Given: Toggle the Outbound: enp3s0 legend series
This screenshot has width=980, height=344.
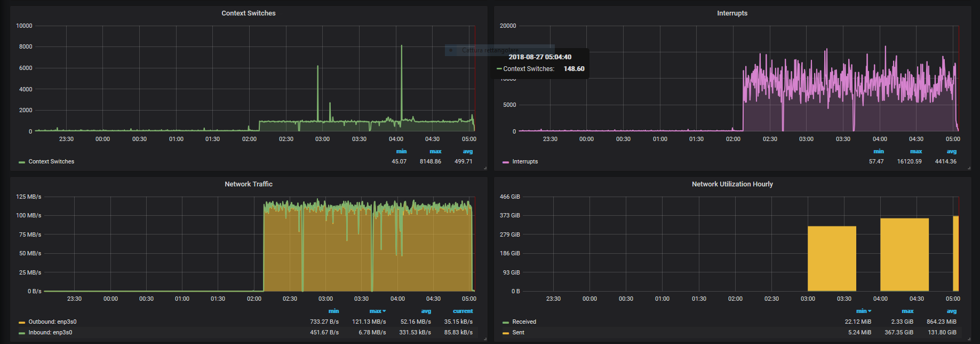Looking at the screenshot, I should (52, 322).
